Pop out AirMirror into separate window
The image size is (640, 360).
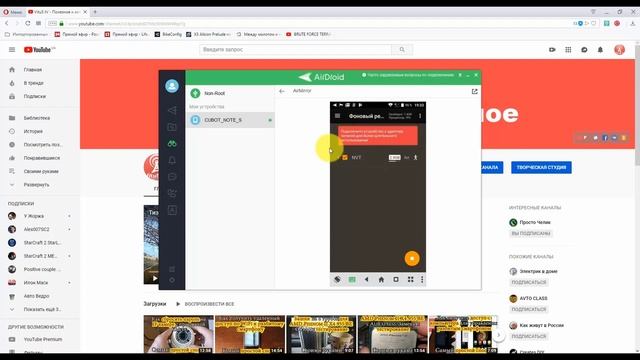(474, 91)
